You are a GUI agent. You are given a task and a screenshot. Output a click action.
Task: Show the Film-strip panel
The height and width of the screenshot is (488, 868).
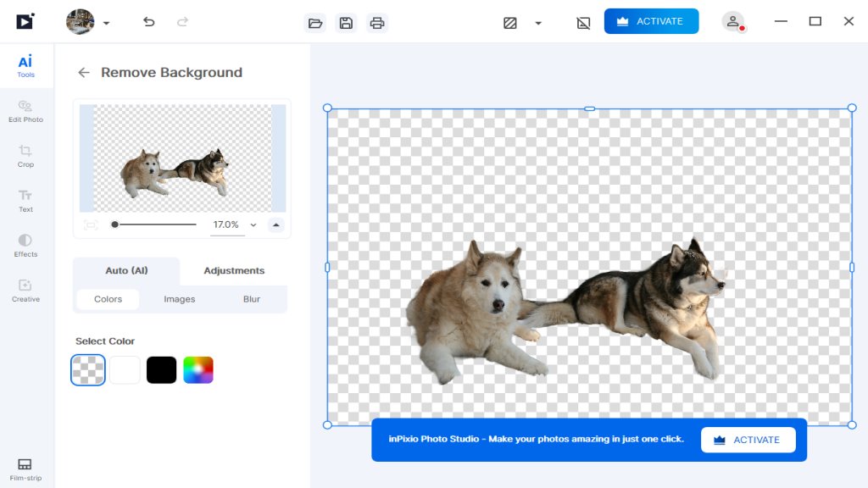click(25, 469)
